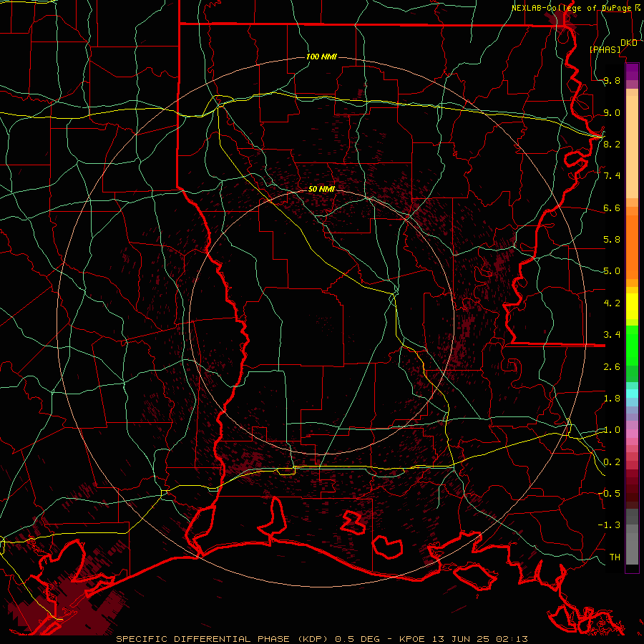Screen dimensions: 644x644
Task: Pick the orange band of the color bar
Action: click(632, 246)
